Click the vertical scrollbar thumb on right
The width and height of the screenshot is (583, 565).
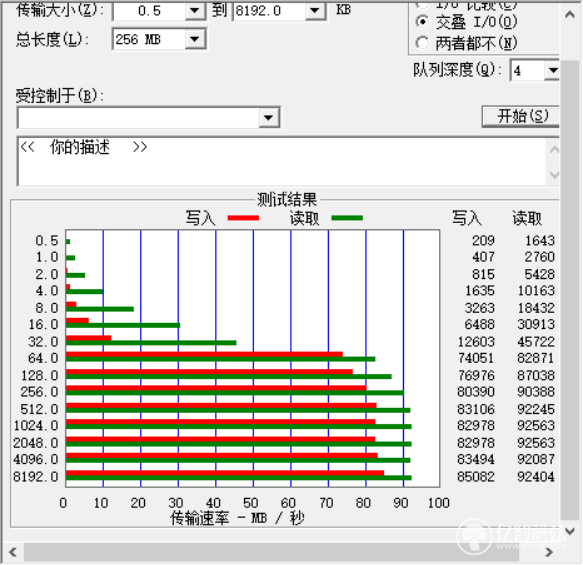tap(570, 290)
